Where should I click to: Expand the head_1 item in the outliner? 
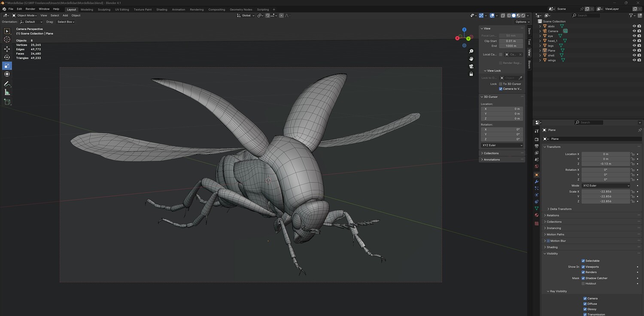pyautogui.click(x=540, y=41)
